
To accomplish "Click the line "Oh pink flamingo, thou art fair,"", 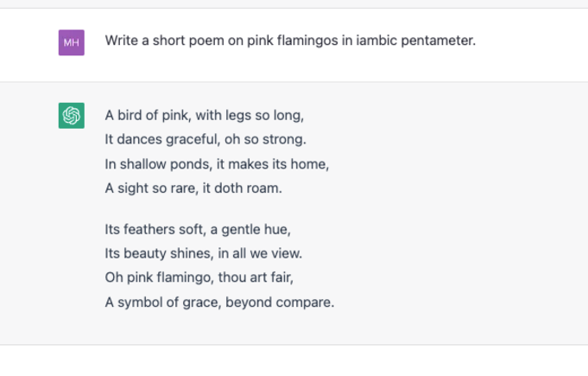I will 199,277.
